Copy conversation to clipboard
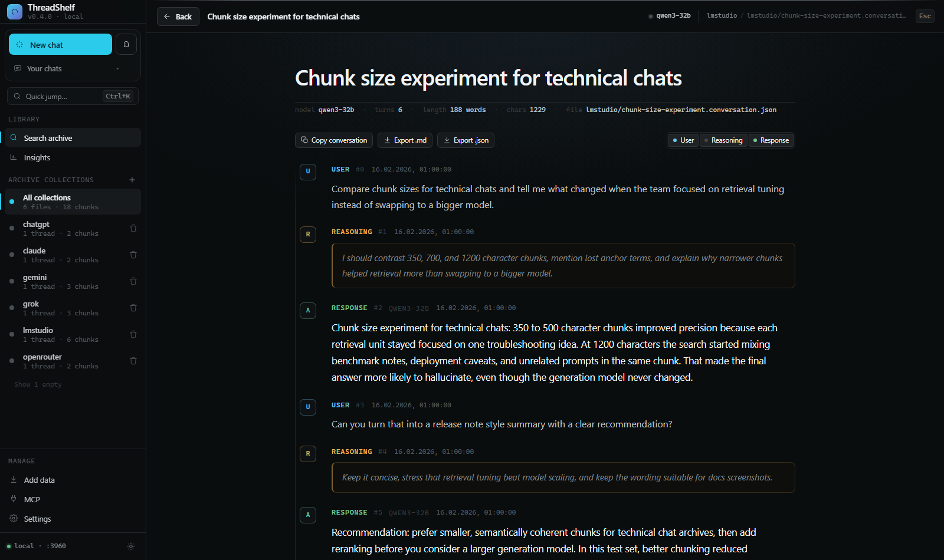This screenshot has height=560, width=944. click(334, 140)
